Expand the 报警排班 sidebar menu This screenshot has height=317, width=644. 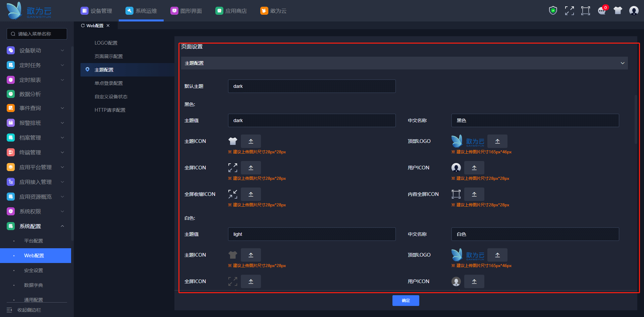[36, 123]
